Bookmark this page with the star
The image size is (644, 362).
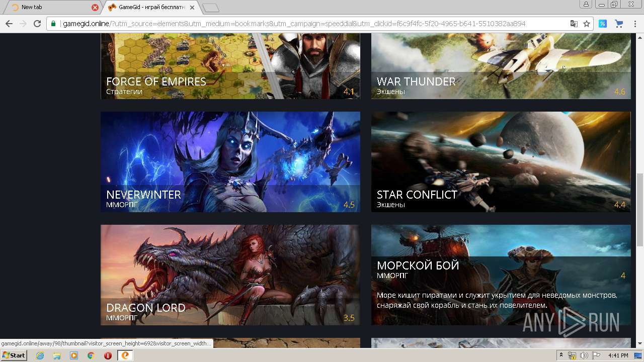tap(587, 24)
